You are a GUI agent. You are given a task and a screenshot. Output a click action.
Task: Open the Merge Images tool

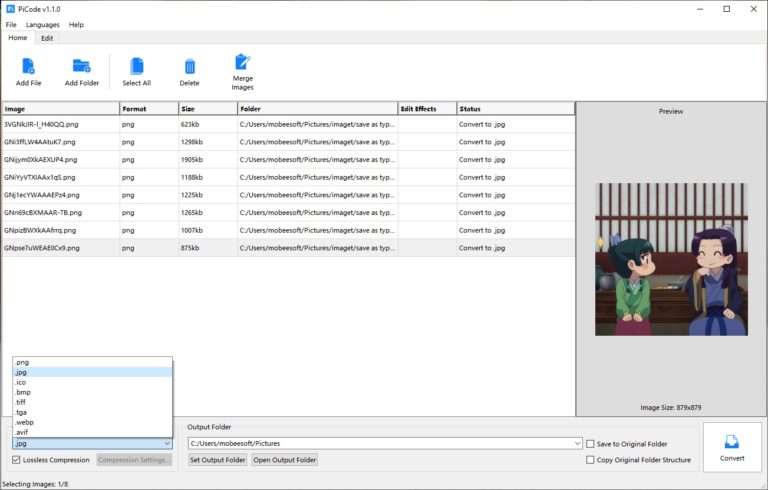[242, 62]
